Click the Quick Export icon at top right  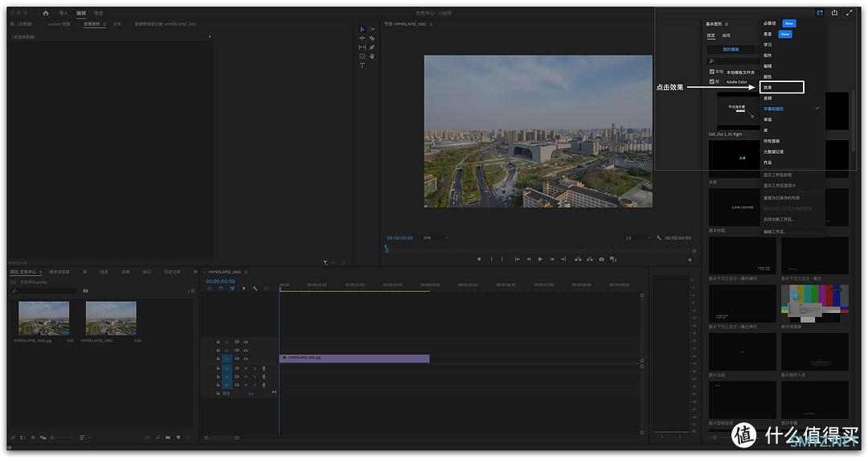click(x=834, y=13)
